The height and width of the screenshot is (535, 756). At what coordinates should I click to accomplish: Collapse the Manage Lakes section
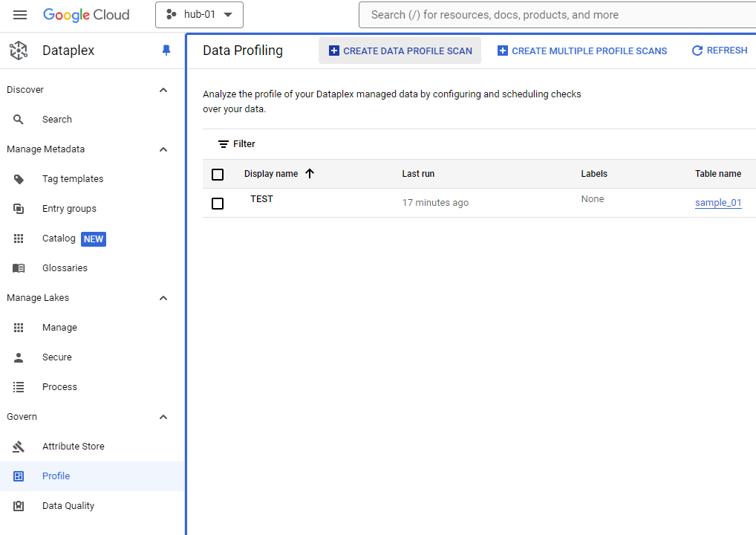[x=163, y=298]
